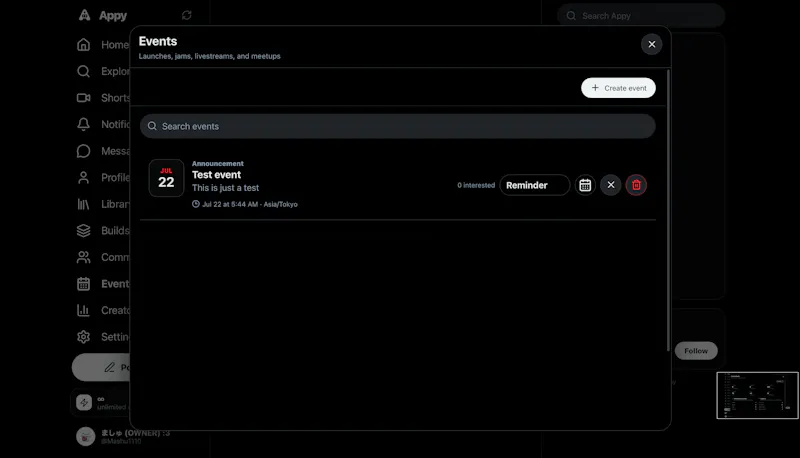Open Creator via the bar chart icon
The image size is (800, 458).
[84, 310]
